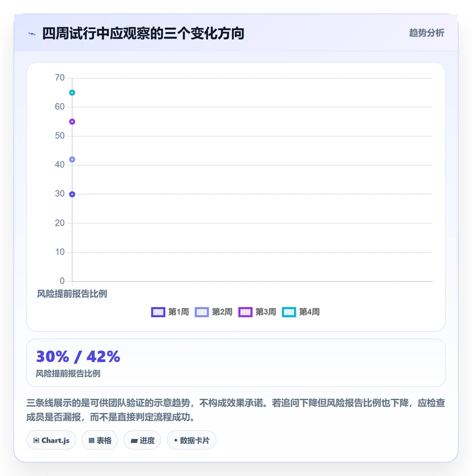Select the 第1周 data point at 30

(72, 194)
